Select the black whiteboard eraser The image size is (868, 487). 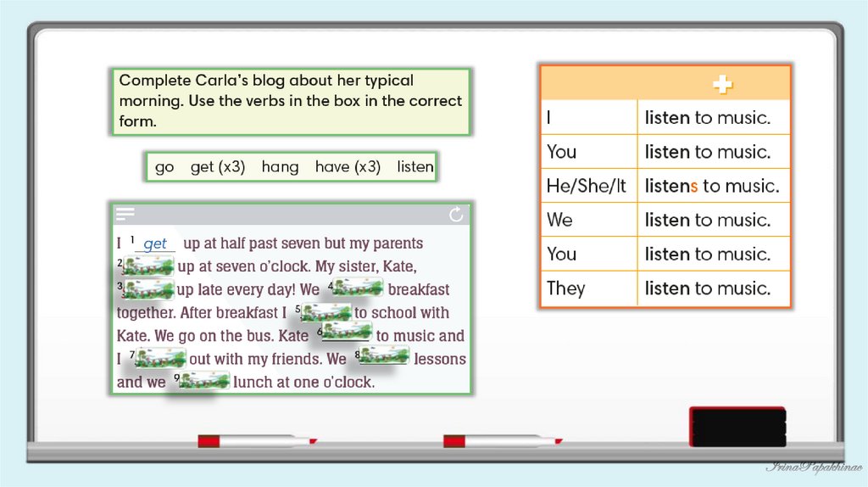tap(737, 427)
